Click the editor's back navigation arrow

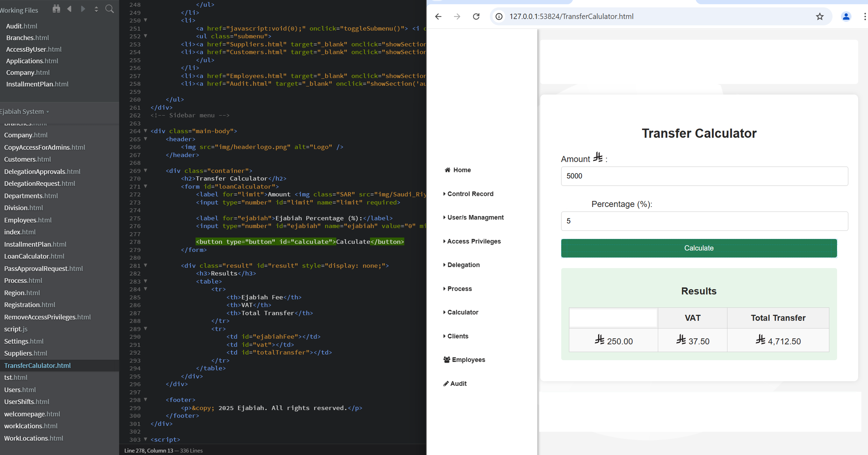click(x=70, y=9)
